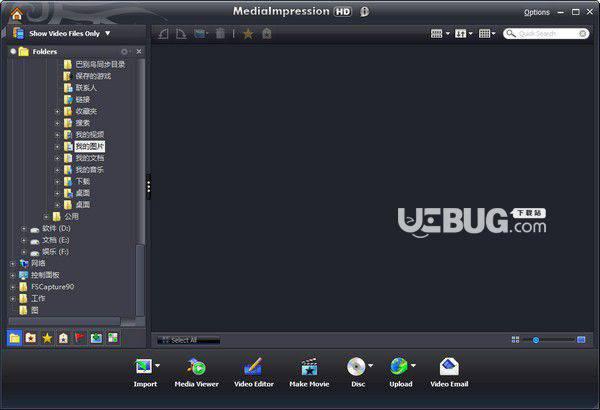Select the 图 folder
The height and width of the screenshot is (410, 600).
34,310
